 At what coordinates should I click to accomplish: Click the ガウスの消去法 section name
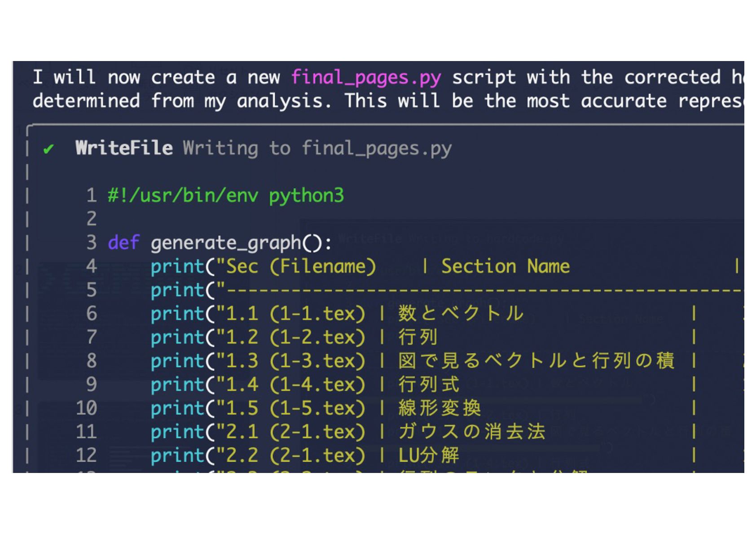[472, 432]
